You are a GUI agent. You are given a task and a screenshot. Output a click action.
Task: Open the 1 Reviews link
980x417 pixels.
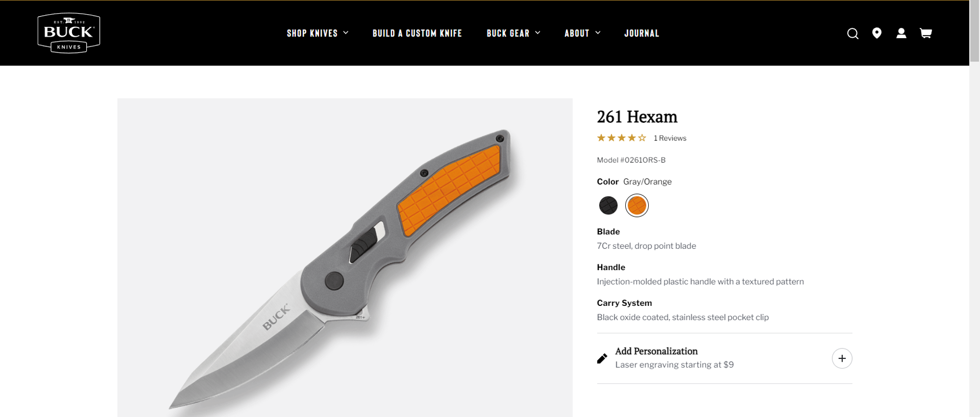[x=670, y=138]
